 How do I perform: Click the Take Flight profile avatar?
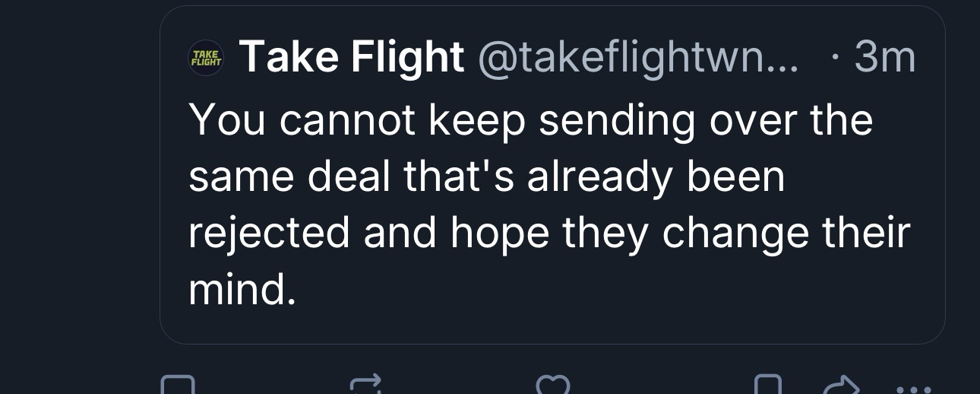(x=205, y=59)
